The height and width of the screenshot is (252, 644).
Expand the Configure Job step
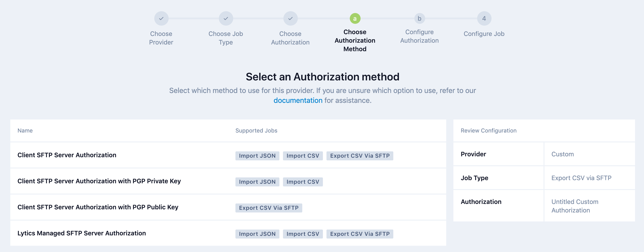484,33
